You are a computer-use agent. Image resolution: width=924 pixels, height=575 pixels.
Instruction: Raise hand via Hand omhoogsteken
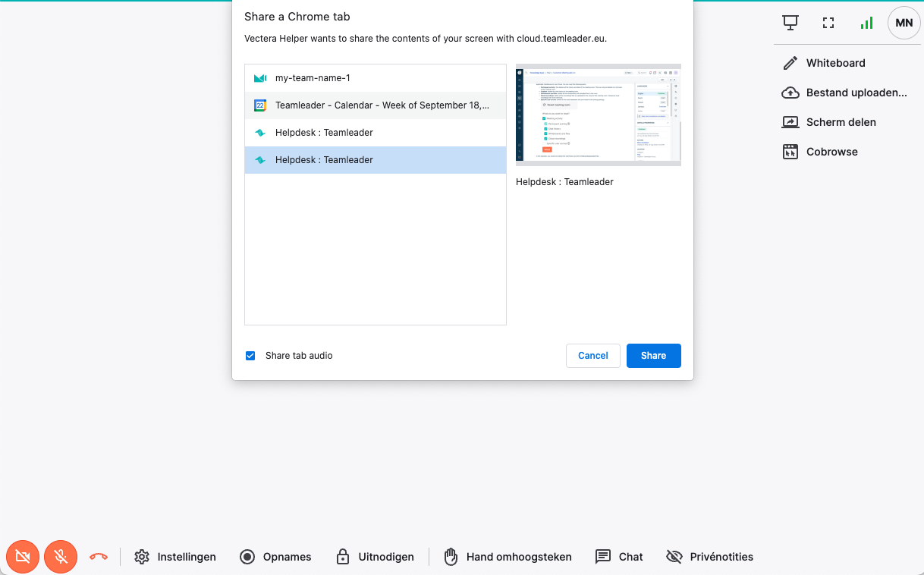pos(508,557)
